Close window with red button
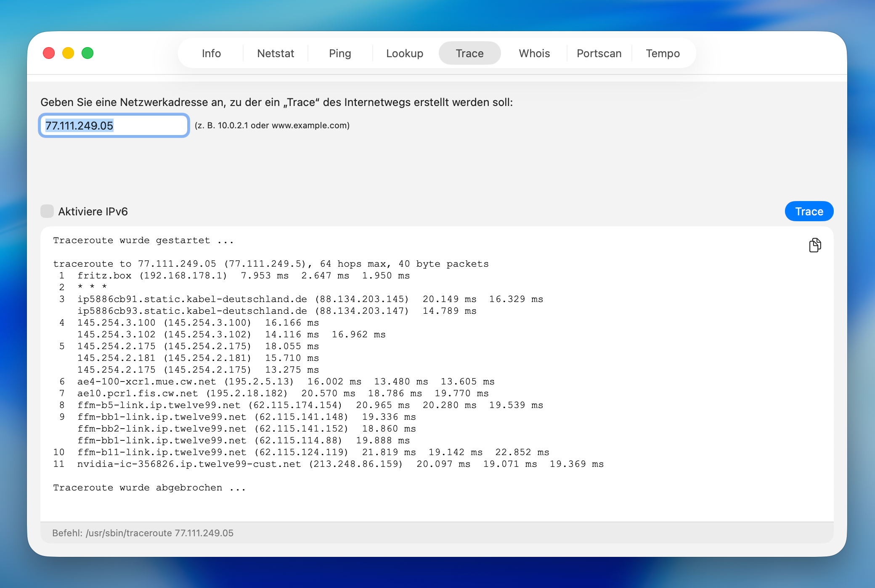875x588 pixels. pyautogui.click(x=49, y=53)
